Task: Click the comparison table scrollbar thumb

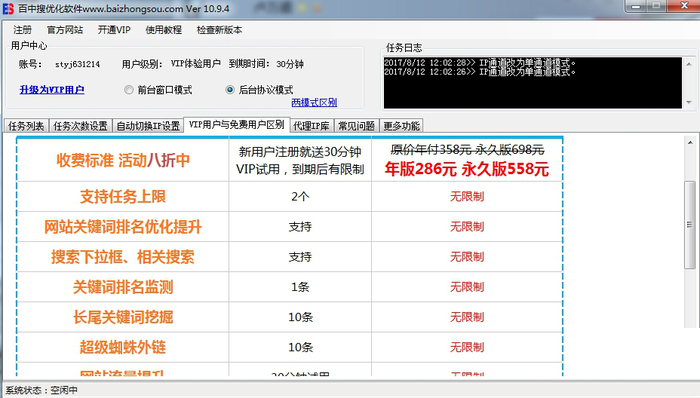Action: pos(690,225)
